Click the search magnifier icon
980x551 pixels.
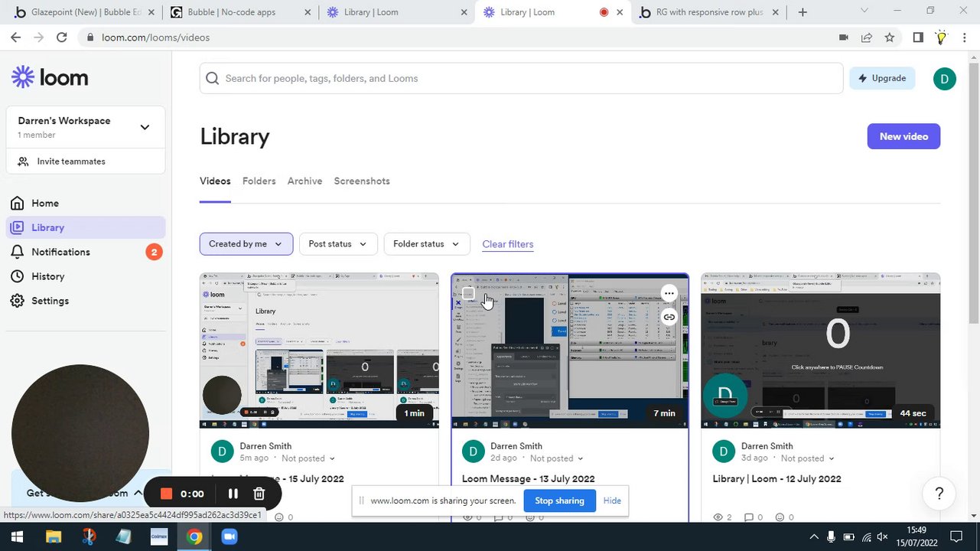tap(213, 78)
